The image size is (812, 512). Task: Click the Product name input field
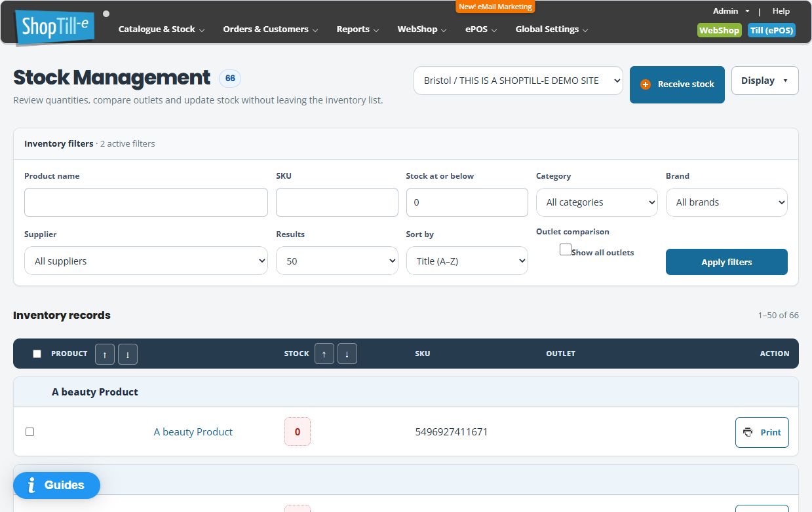[x=146, y=202]
